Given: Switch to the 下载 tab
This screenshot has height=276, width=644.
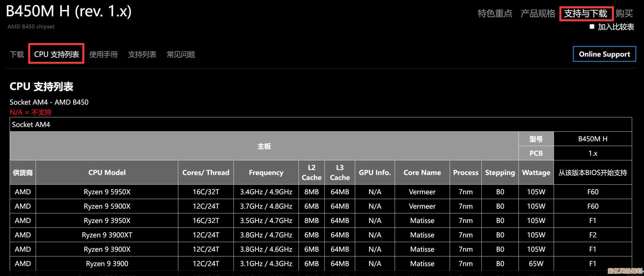Looking at the screenshot, I should 17,54.
